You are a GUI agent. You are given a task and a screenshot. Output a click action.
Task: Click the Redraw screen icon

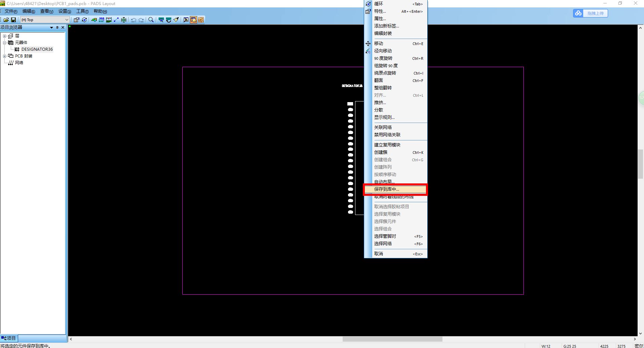pyautogui.click(x=169, y=20)
